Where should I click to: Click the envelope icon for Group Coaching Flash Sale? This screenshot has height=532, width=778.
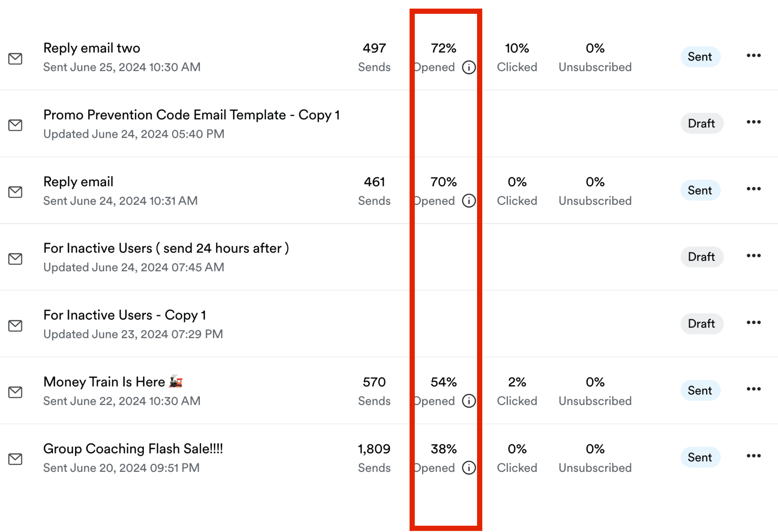point(15,459)
